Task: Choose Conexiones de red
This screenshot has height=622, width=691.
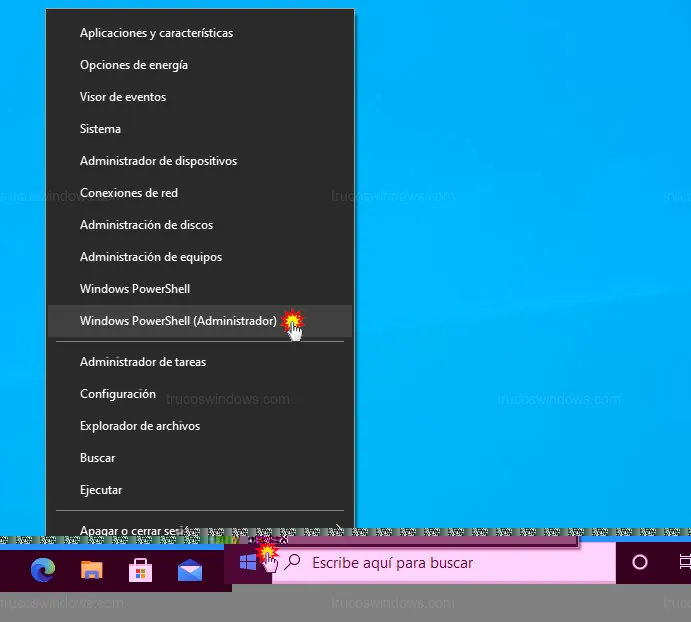Action: point(129,193)
